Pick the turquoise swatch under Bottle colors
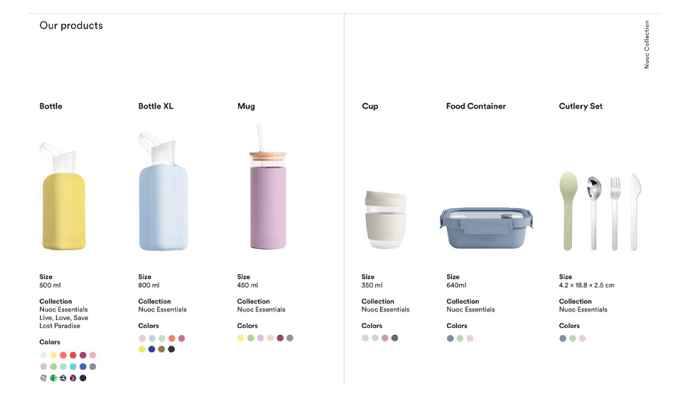Viewport: 700px width, 406px height. point(73,367)
